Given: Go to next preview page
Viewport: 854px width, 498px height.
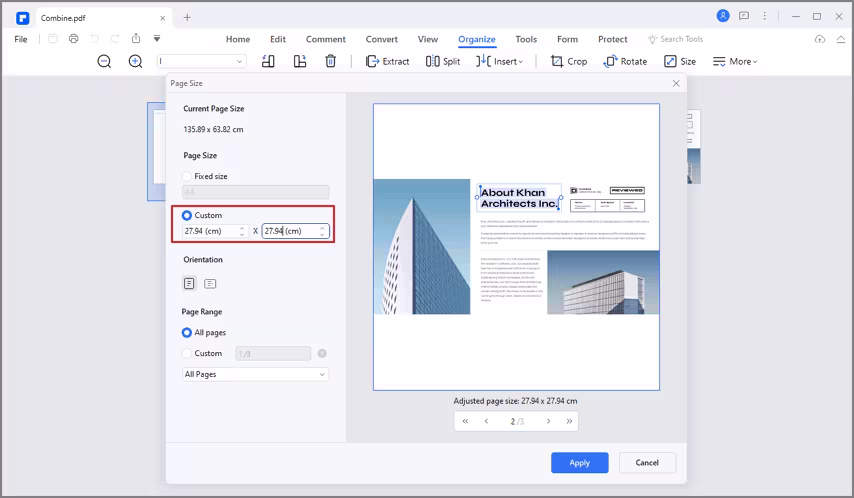Looking at the screenshot, I should click(x=548, y=421).
